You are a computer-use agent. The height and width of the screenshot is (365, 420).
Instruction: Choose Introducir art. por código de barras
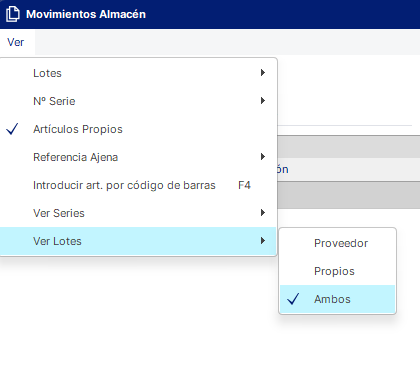(x=138, y=185)
